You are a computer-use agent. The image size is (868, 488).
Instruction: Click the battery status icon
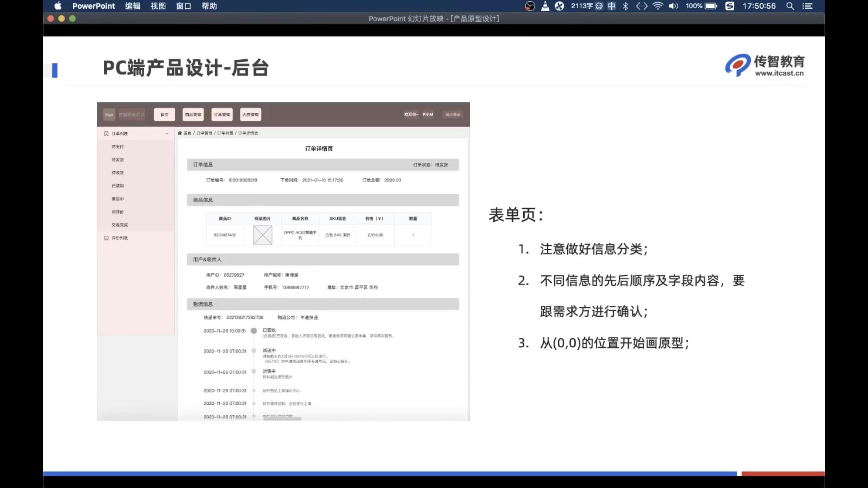[x=711, y=6]
